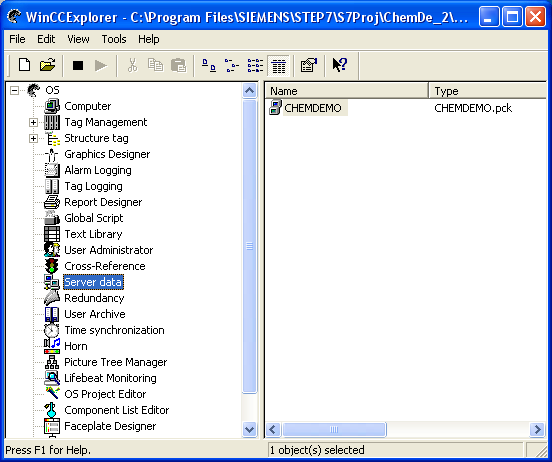Click the tree scrollbar down arrow
Screen dimensions: 552x462
[x=250, y=430]
